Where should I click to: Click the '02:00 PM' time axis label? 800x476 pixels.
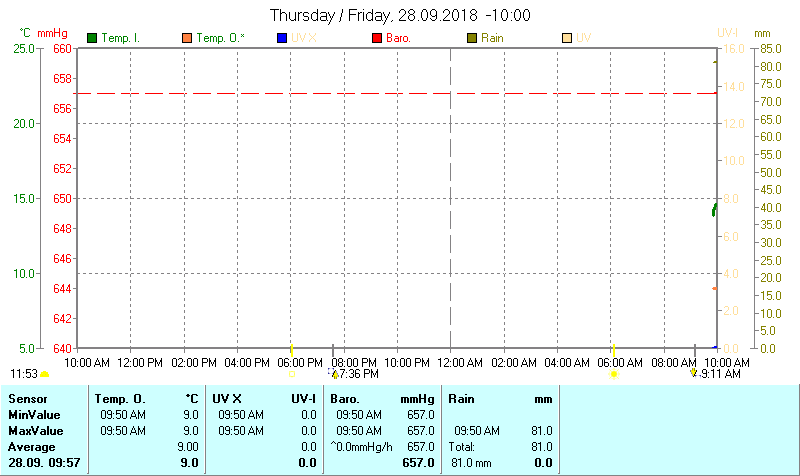193,363
